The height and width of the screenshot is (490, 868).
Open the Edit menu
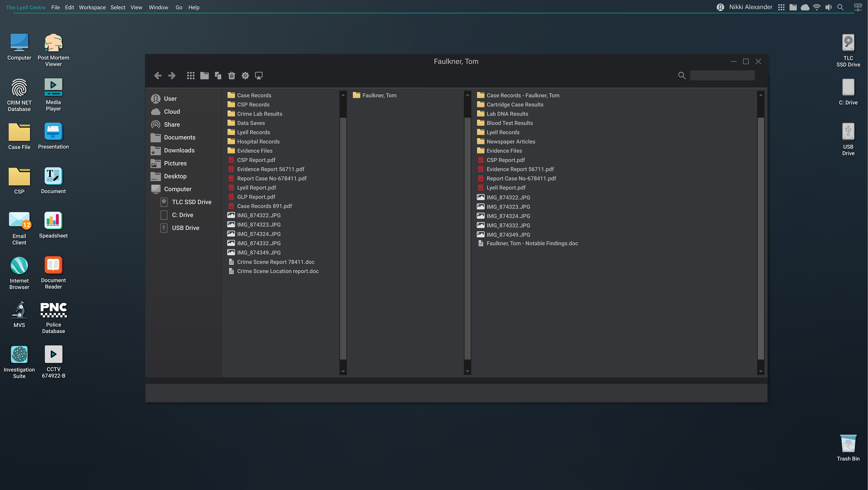click(x=69, y=7)
